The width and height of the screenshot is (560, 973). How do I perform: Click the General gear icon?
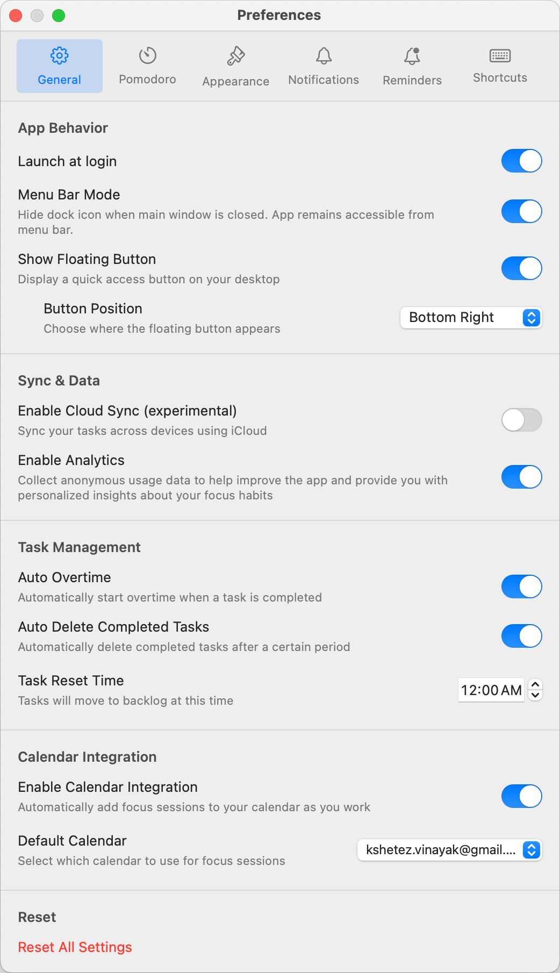click(x=59, y=55)
